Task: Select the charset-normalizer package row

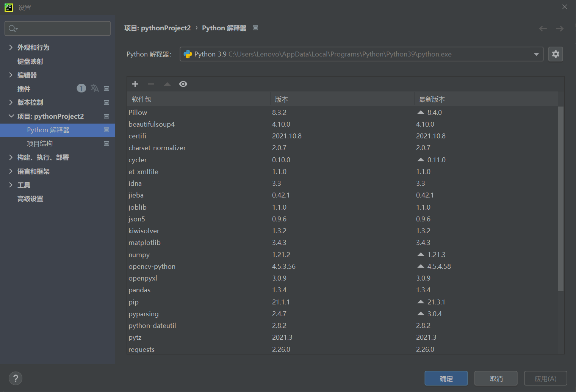Action: (x=343, y=147)
